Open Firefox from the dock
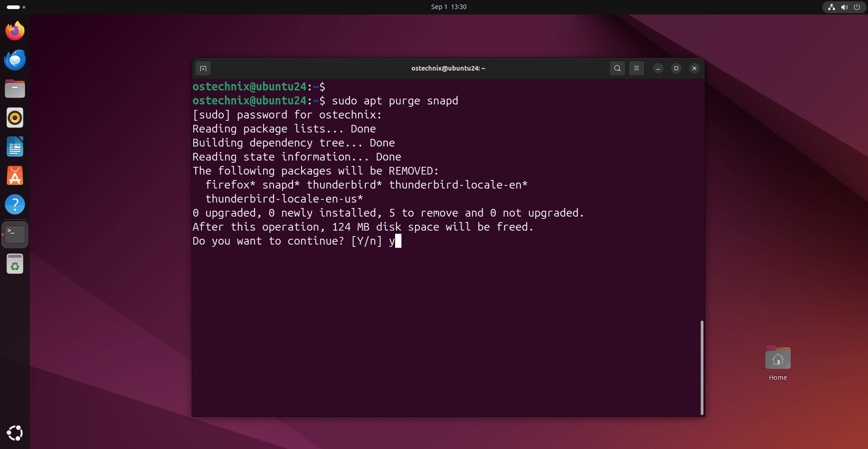This screenshot has height=449, width=868. point(15,30)
